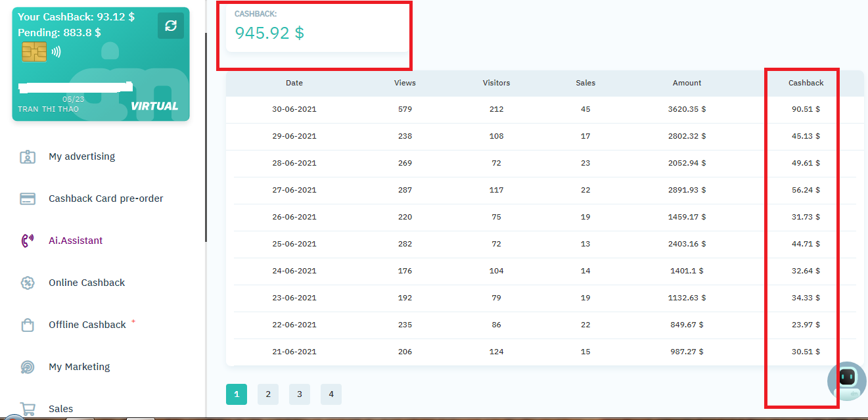Click the Cashback column header
Image resolution: width=868 pixels, height=420 pixels.
806,83
